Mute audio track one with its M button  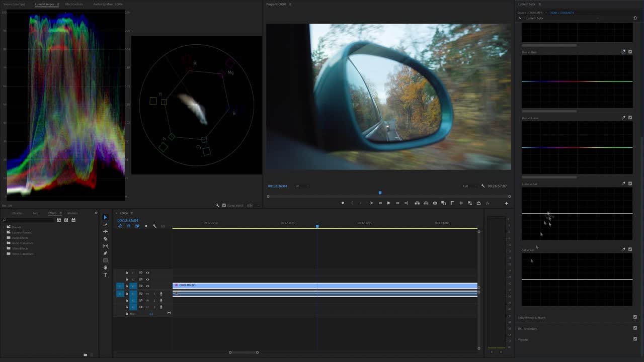[x=147, y=294]
